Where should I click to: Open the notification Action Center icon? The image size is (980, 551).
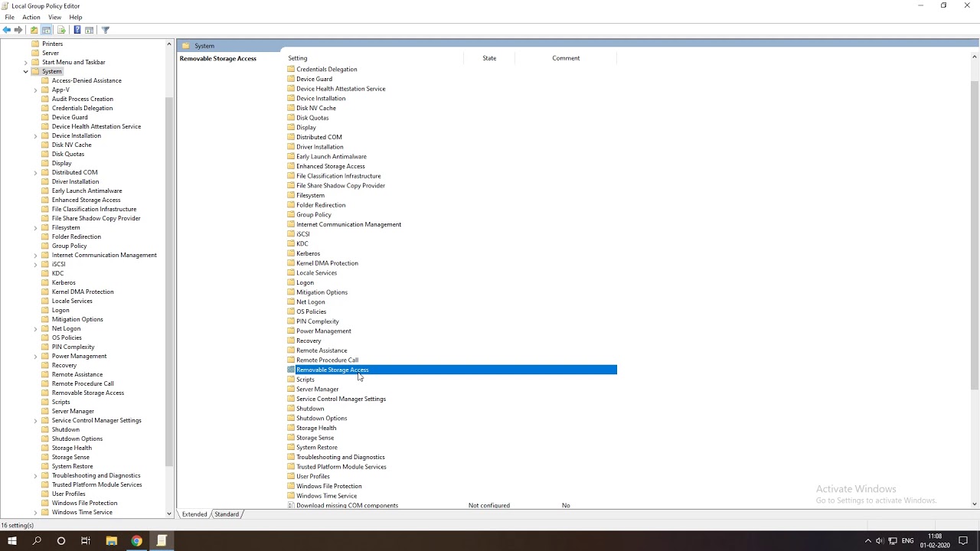point(964,541)
